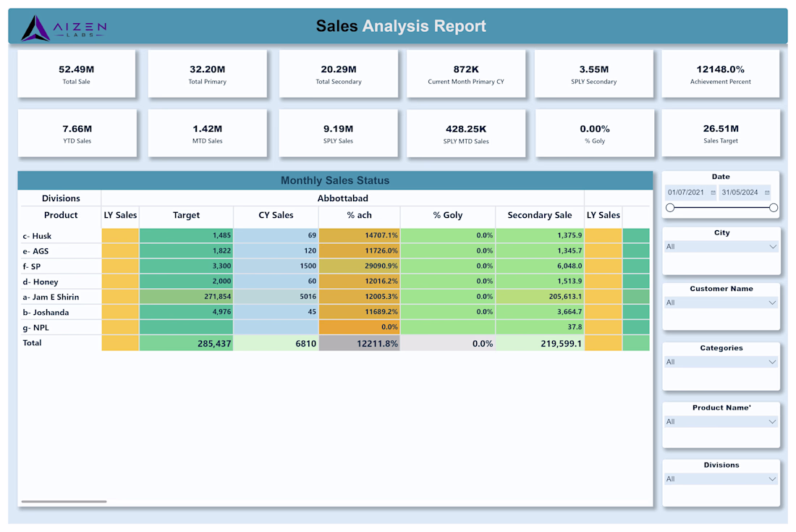Open the Product Name' filter dropdown
This screenshot has width=796, height=532.
click(721, 421)
